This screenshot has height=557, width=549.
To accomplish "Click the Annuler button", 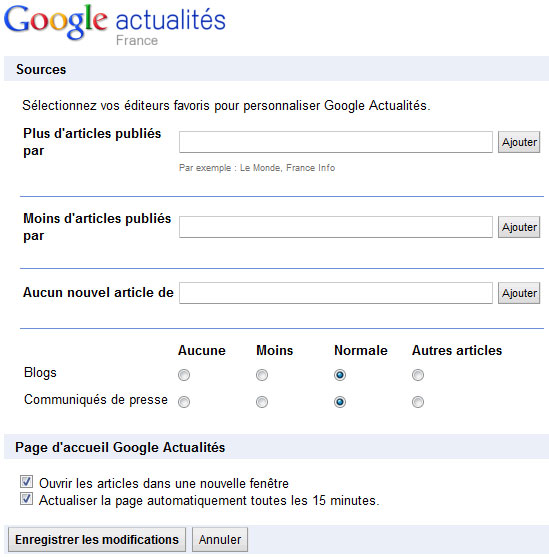I will tap(220, 540).
